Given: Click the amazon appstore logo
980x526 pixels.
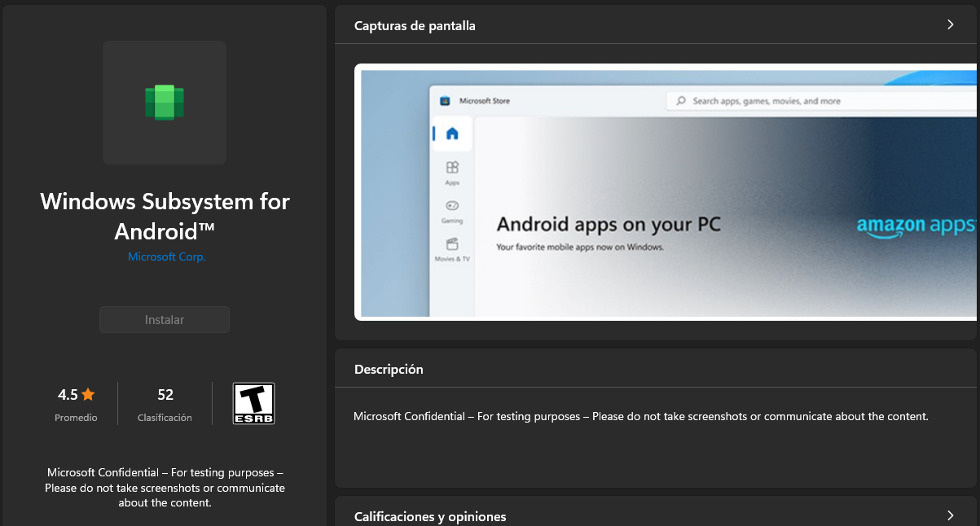Looking at the screenshot, I should pyautogui.click(x=915, y=226).
